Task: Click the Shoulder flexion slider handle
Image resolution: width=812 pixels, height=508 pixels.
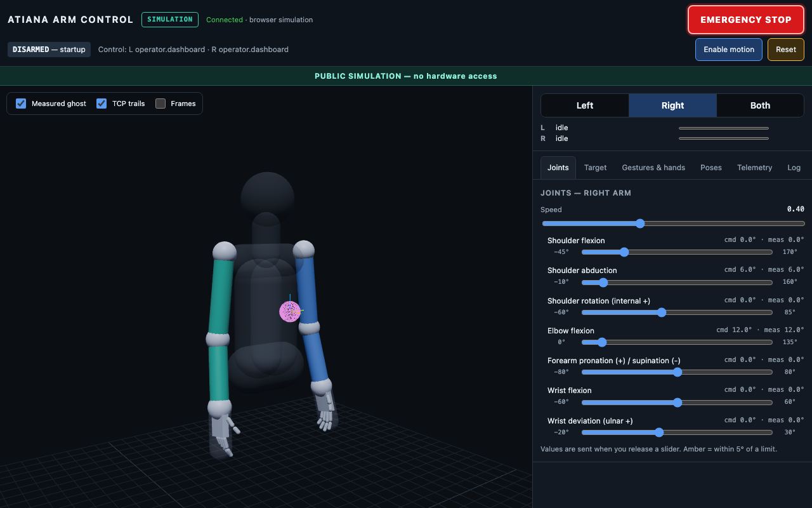Action: point(624,252)
